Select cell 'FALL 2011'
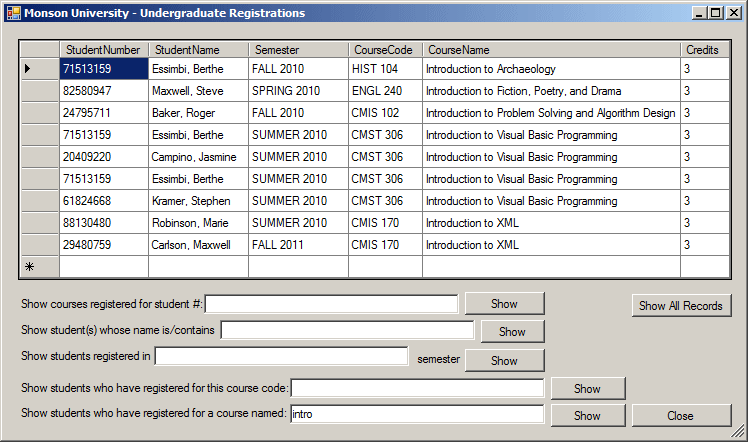The width and height of the screenshot is (748, 442). tap(299, 245)
